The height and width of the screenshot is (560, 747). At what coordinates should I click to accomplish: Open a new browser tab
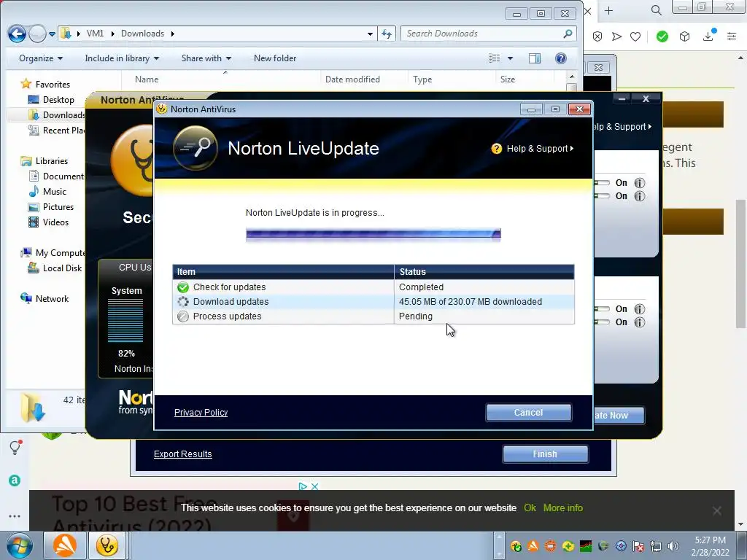tap(608, 10)
